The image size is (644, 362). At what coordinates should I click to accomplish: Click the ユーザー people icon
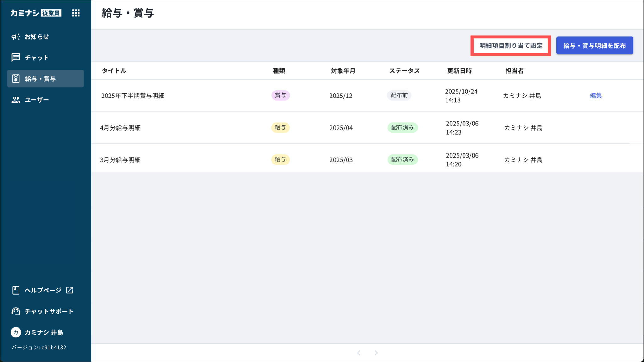16,100
